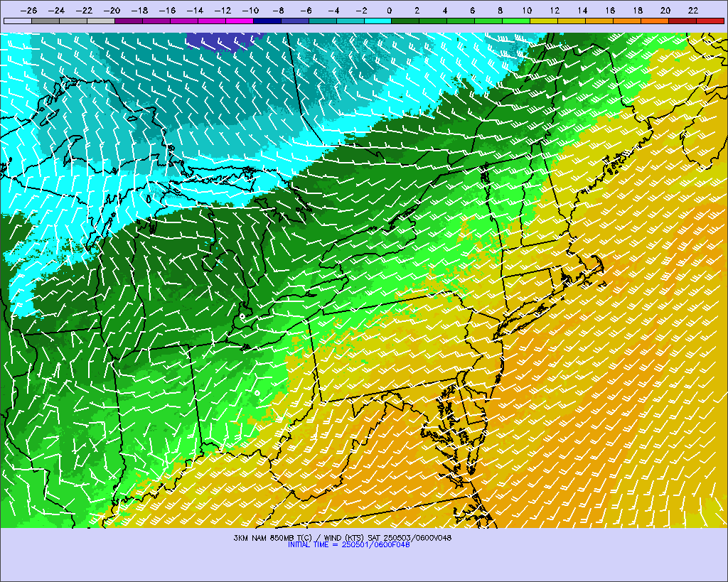The width and height of the screenshot is (728, 582).
Task: Click the "4" colorbar label
Action: 445,11
